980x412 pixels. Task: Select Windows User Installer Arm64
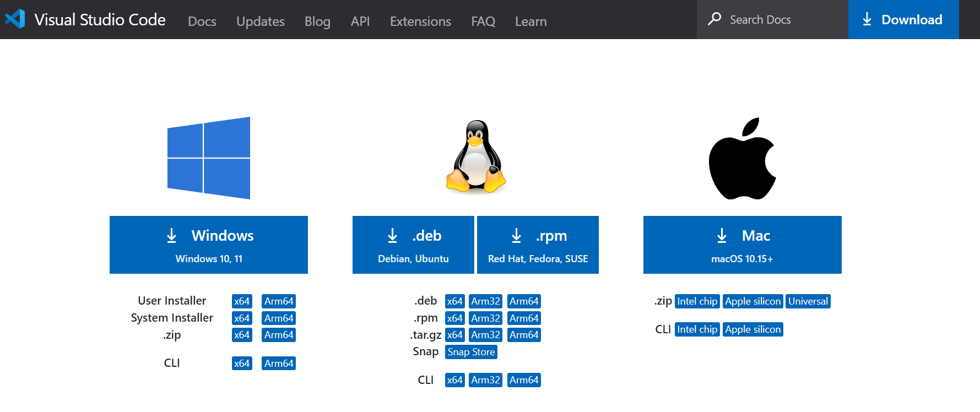(x=279, y=301)
